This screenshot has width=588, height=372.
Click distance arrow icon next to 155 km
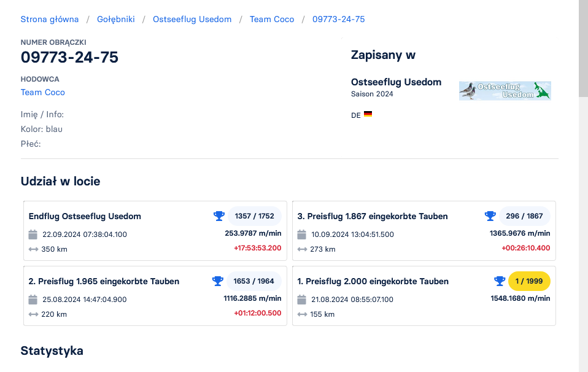[x=302, y=314]
